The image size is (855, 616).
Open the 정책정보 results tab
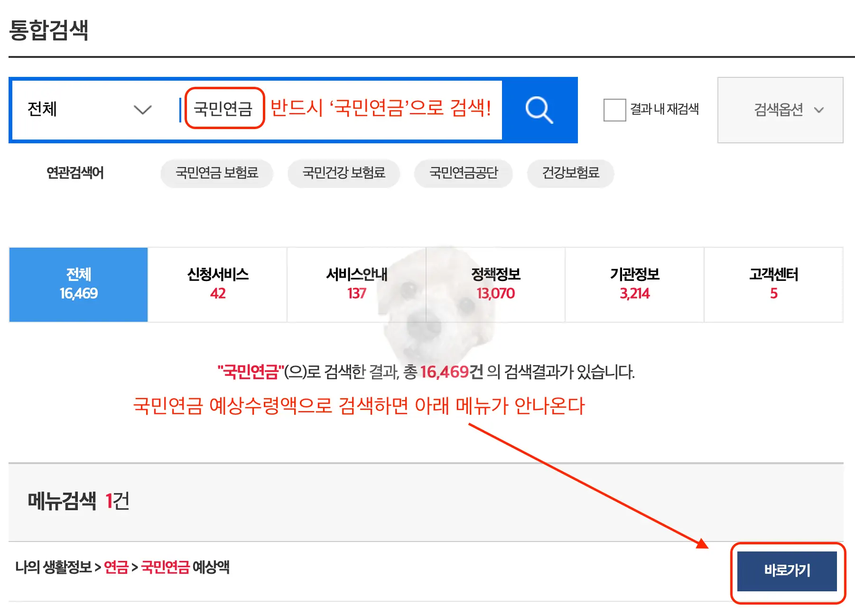[495, 283]
